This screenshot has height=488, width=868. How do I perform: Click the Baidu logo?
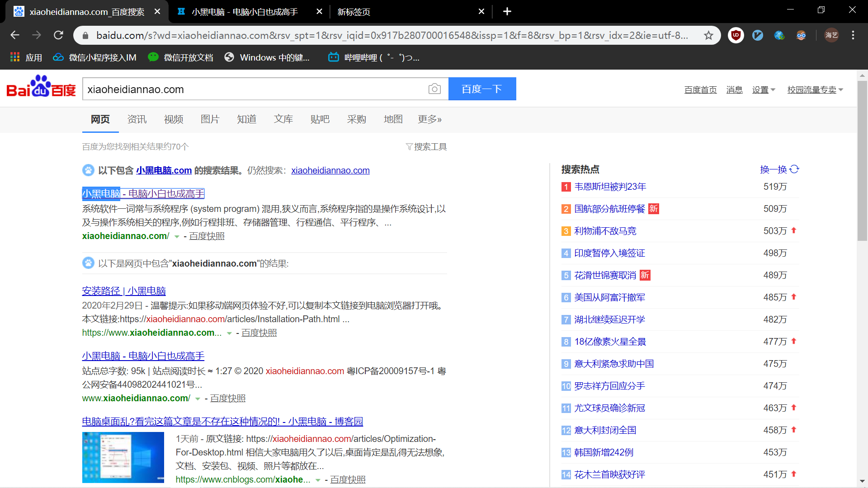(x=41, y=87)
